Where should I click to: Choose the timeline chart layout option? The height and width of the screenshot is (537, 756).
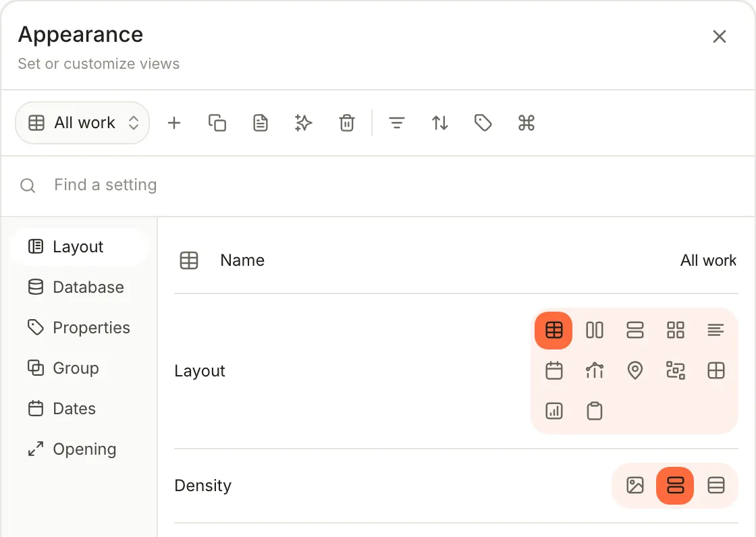click(595, 370)
